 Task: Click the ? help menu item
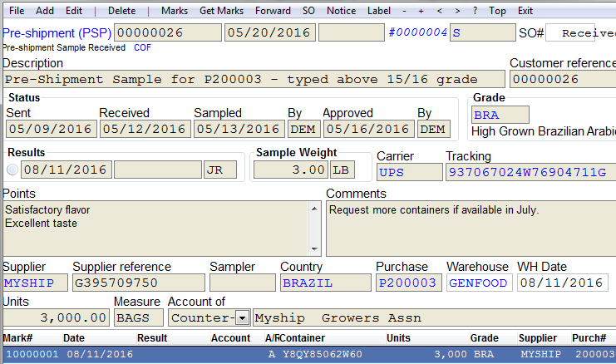pos(475,11)
